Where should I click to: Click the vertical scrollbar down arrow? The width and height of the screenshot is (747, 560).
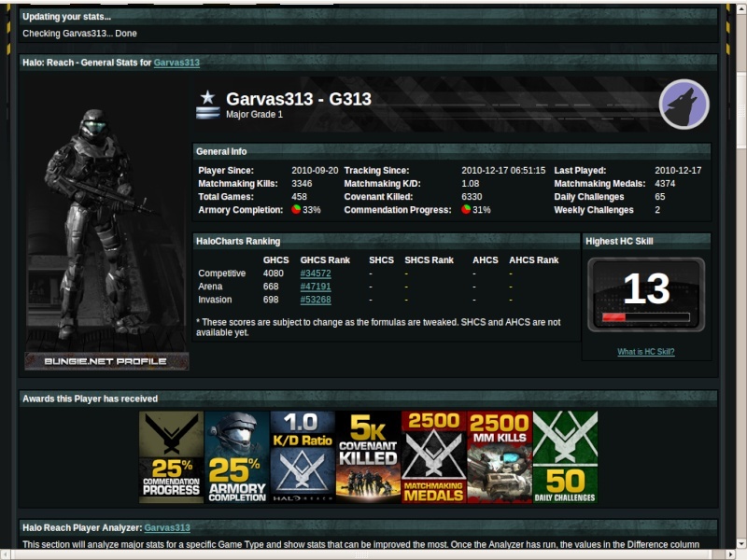coord(741,543)
